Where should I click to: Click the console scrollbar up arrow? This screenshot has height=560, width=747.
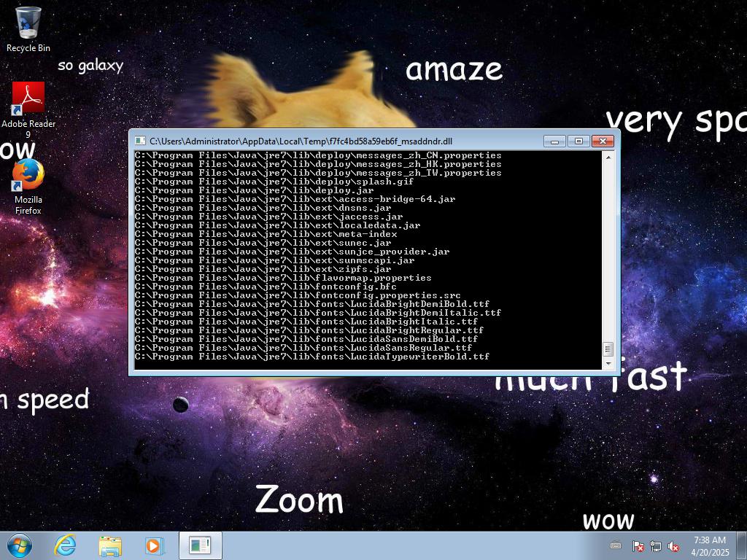click(608, 156)
